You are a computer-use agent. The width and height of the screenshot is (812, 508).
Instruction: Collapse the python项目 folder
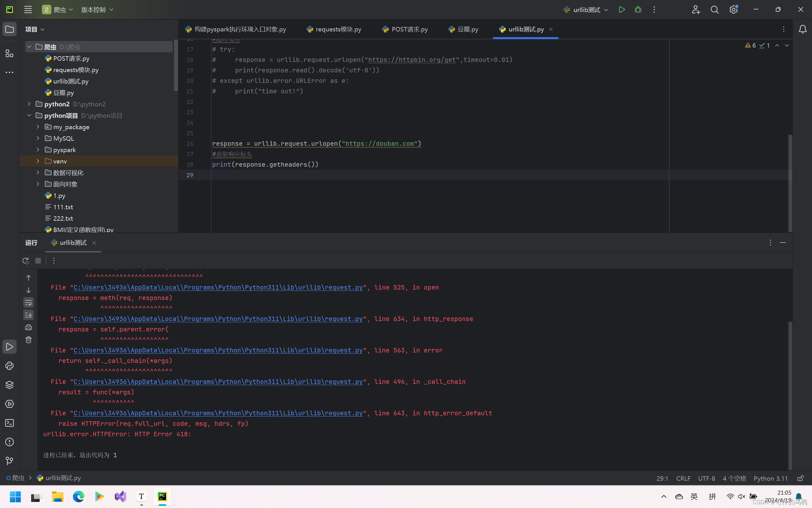[29, 115]
